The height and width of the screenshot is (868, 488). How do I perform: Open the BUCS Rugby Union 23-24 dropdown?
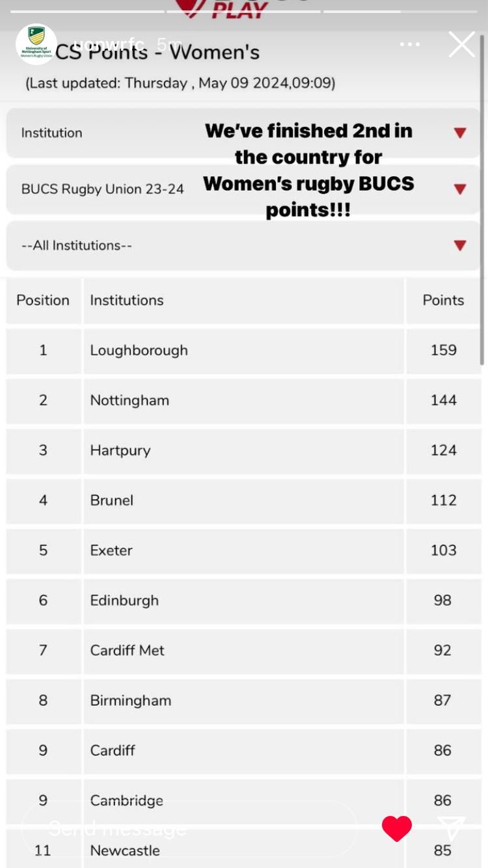[x=243, y=189]
